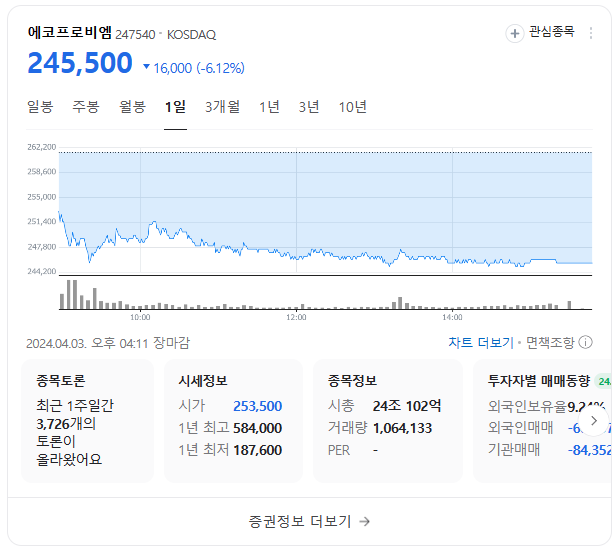Open the 종목토론 discussion card
The height and width of the screenshot is (557, 614).
pyautogui.click(x=87, y=421)
